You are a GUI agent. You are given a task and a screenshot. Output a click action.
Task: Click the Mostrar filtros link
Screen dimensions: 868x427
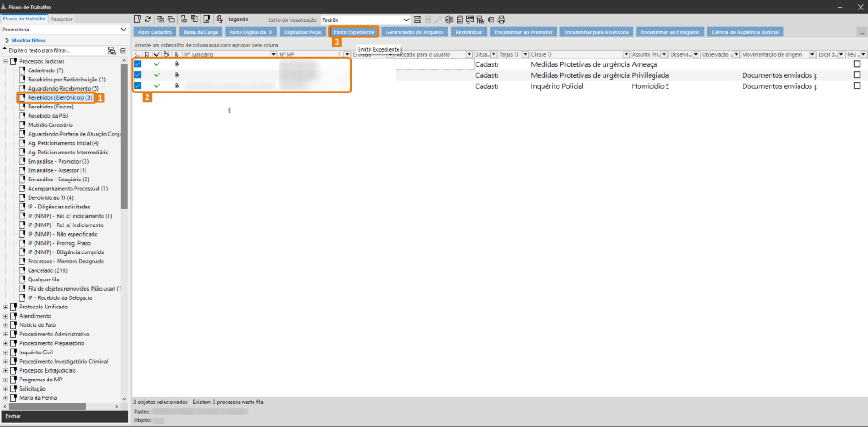click(28, 40)
